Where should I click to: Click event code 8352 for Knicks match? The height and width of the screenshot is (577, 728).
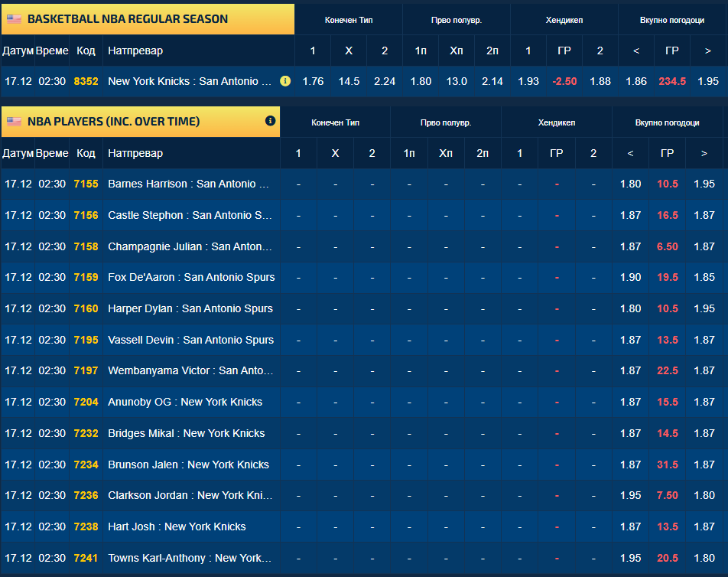tap(86, 81)
